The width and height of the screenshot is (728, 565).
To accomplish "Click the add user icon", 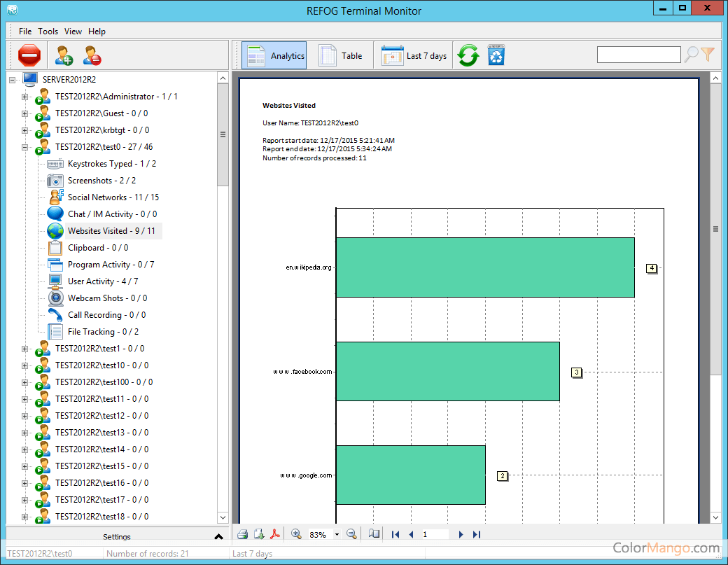I will [64, 55].
